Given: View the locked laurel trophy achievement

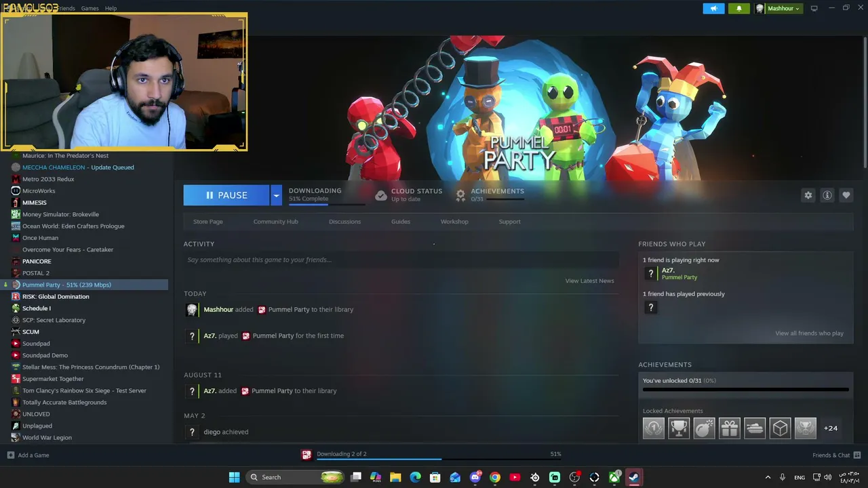Looking at the screenshot, I should pyautogui.click(x=805, y=428).
